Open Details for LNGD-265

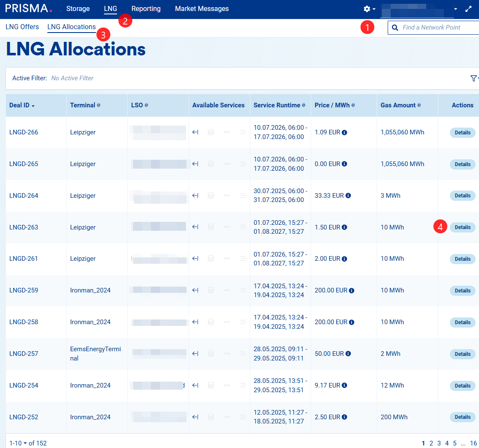click(x=463, y=164)
